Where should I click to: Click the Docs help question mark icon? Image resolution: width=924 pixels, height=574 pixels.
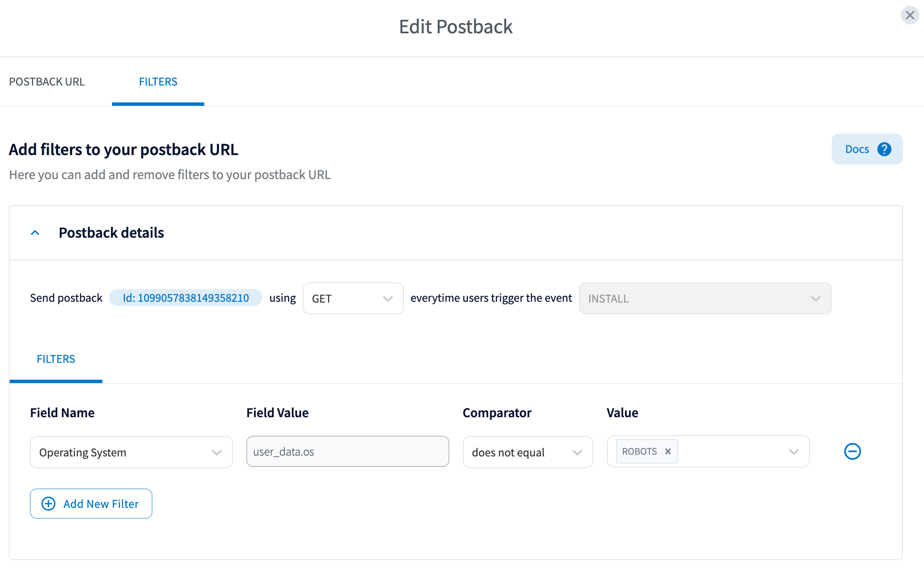pyautogui.click(x=884, y=149)
